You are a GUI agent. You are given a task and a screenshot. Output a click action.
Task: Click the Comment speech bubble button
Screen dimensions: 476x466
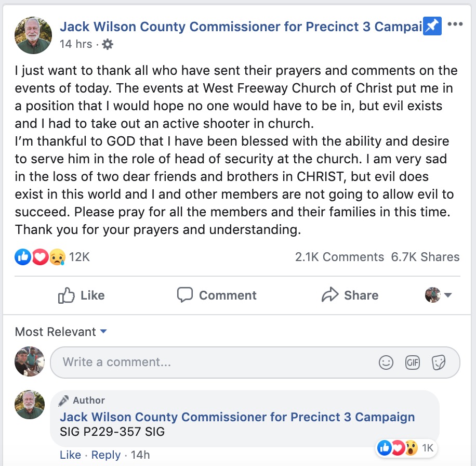click(217, 295)
